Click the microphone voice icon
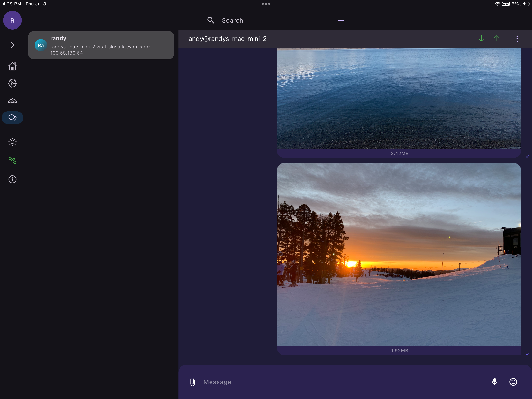The width and height of the screenshot is (532, 399). [494, 382]
